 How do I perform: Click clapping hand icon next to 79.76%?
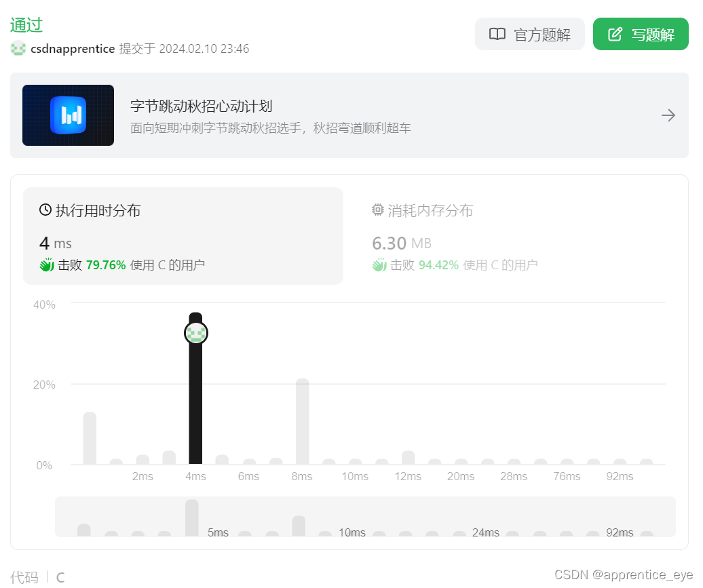click(47, 265)
